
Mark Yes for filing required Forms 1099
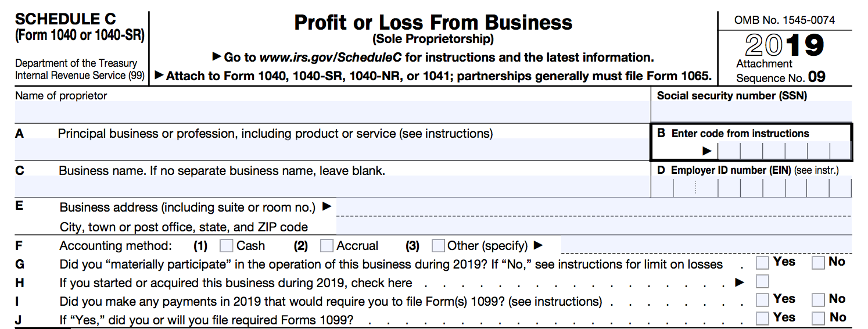click(762, 318)
